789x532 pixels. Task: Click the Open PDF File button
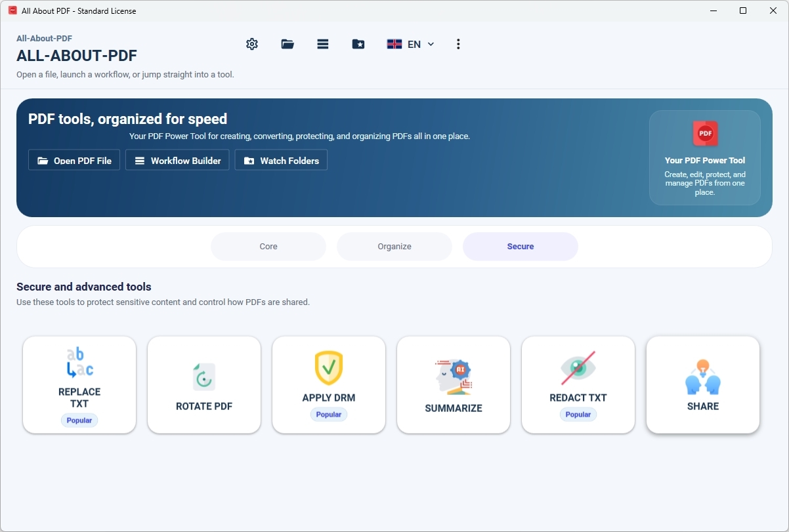[74, 160]
